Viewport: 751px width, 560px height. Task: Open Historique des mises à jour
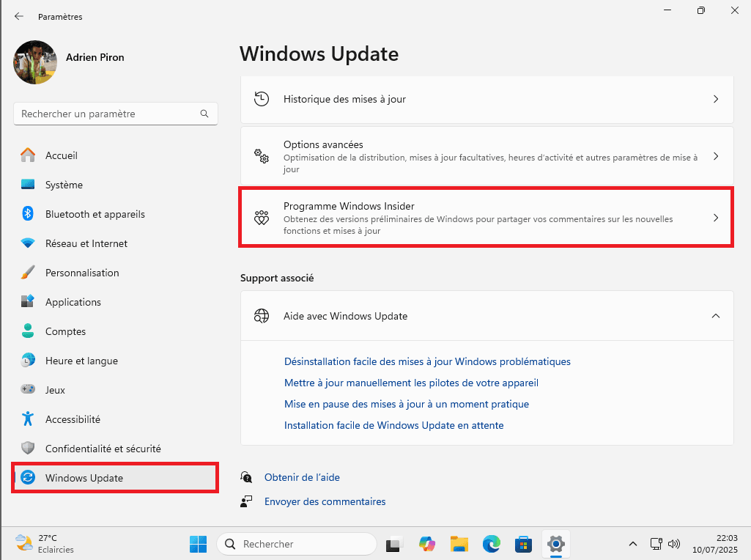[x=487, y=99]
